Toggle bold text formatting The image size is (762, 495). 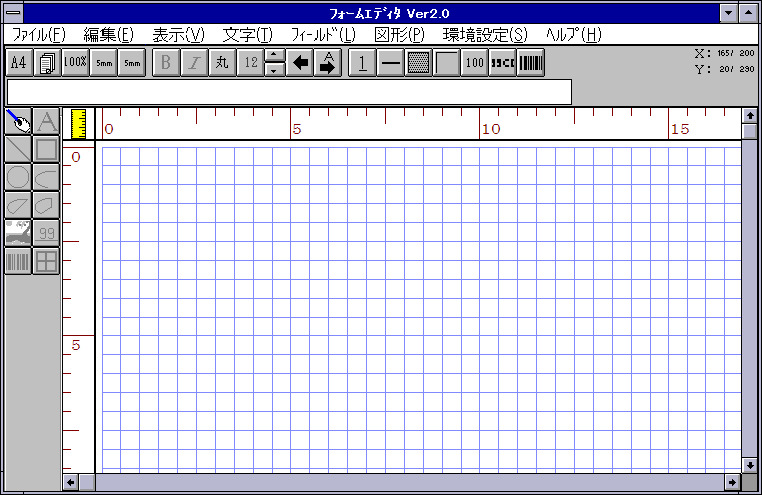click(166, 62)
